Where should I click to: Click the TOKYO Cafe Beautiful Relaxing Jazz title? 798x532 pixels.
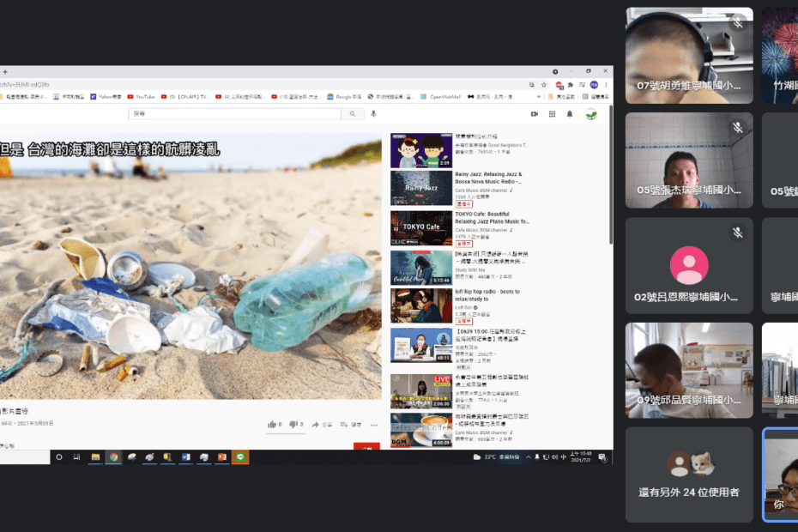click(493, 218)
